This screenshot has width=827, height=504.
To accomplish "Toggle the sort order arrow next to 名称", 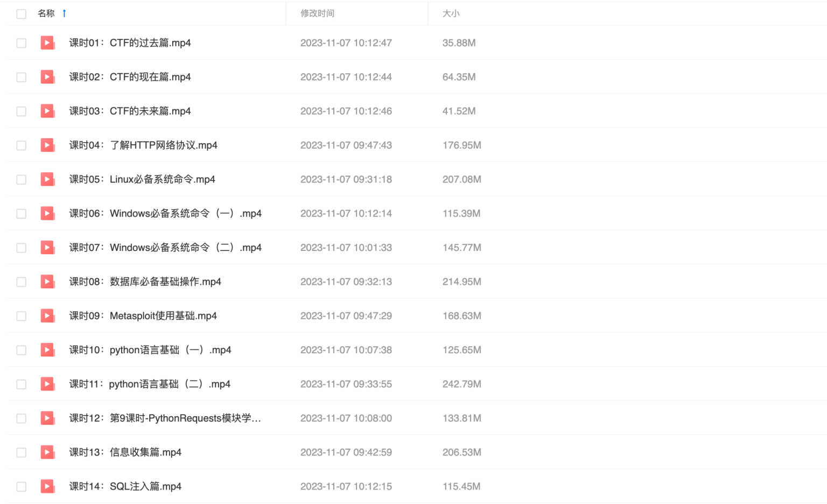I will coord(64,13).
